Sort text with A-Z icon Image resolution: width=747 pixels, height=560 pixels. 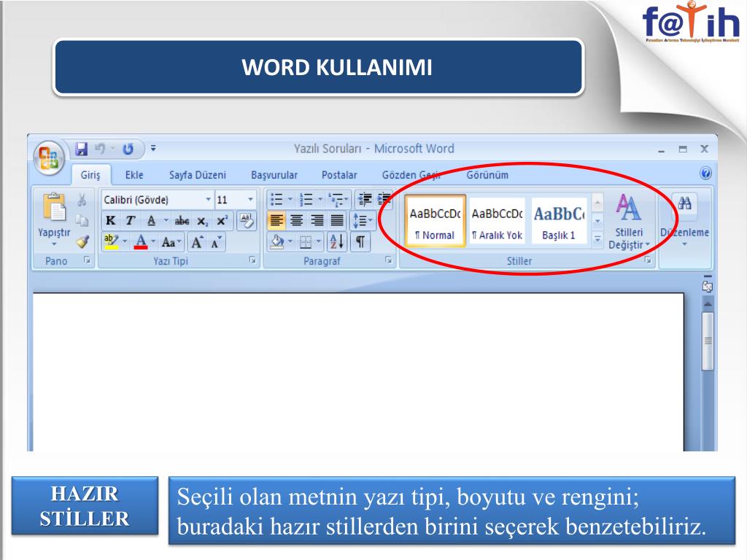pyautogui.click(x=337, y=242)
